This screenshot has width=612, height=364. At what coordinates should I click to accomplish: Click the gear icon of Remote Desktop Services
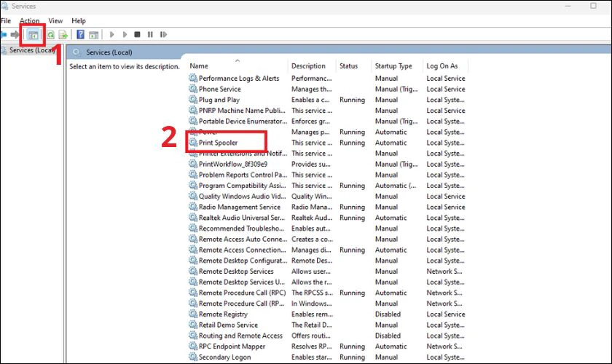coord(193,271)
